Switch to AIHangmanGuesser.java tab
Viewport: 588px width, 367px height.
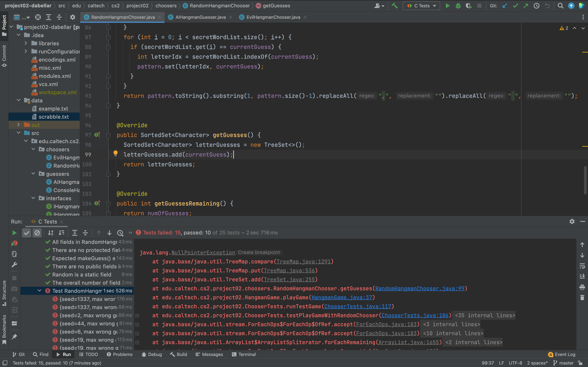pos(200,17)
